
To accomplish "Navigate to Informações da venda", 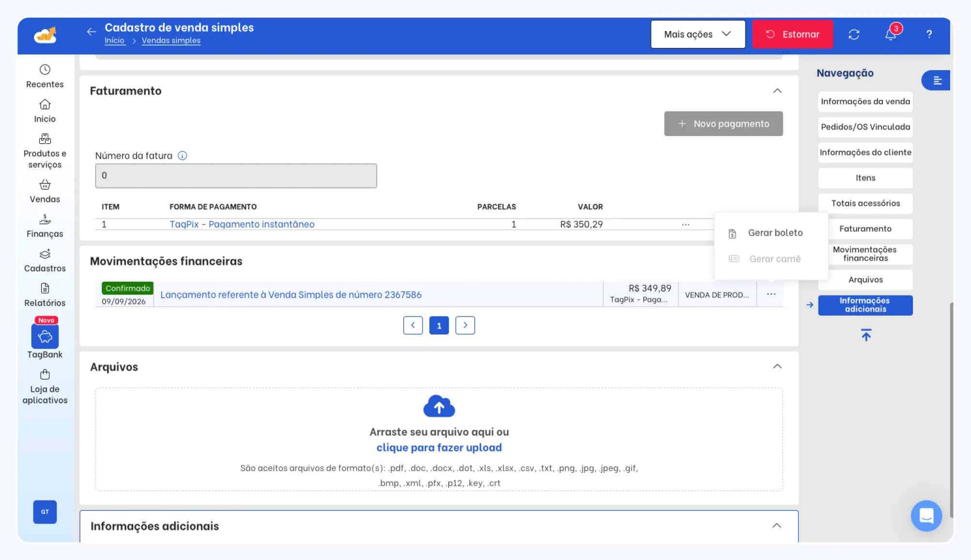I will coord(865,102).
